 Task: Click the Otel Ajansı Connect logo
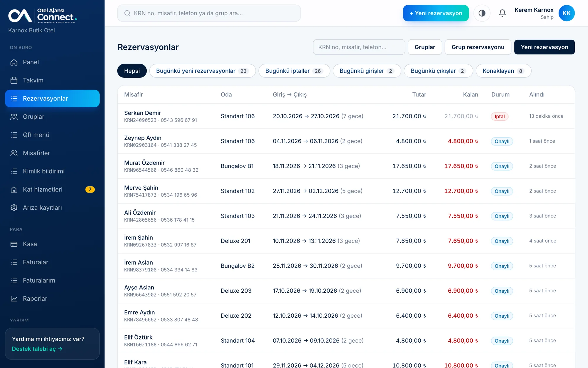pyautogui.click(x=43, y=16)
